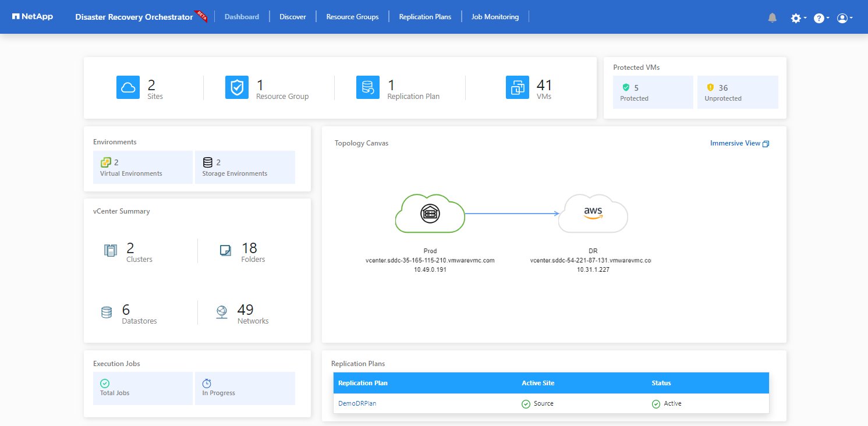Click the replication arrow between sites
The width and height of the screenshot is (868, 426).
(x=512, y=214)
